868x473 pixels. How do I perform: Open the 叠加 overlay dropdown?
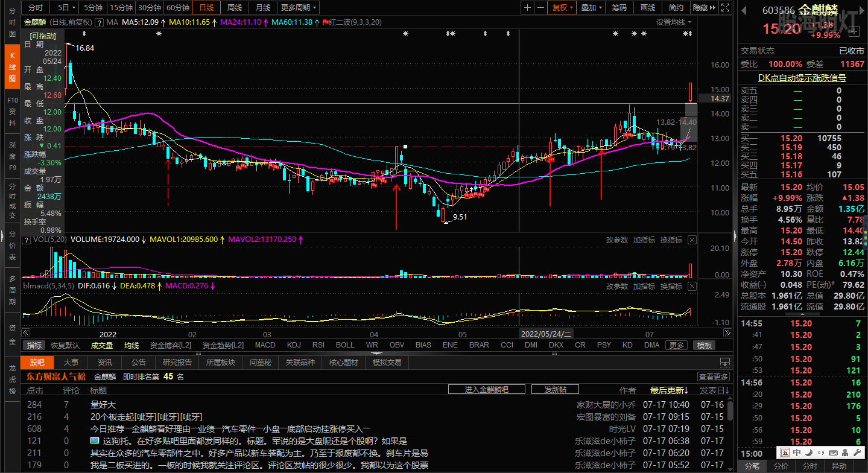(591, 7)
